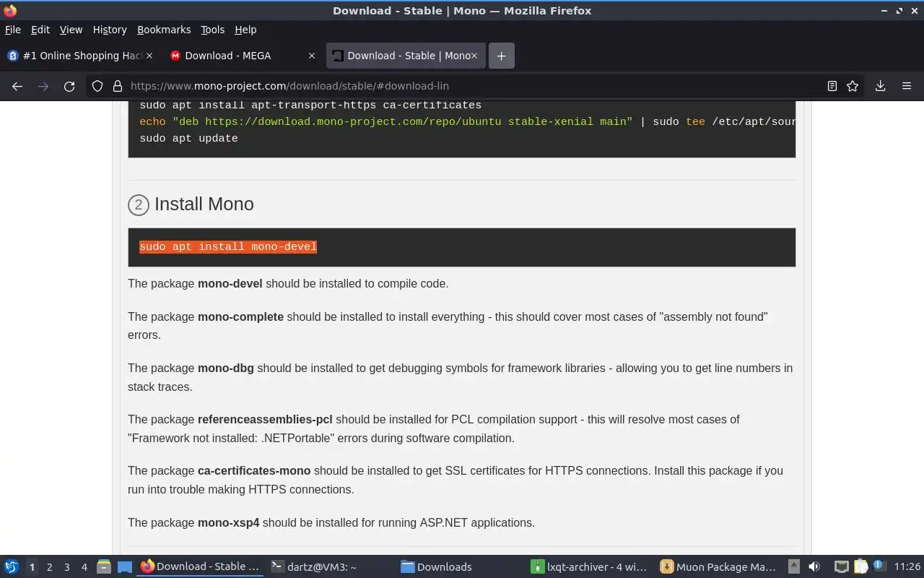Open the Edit menu
Screen dimensions: 924x578
coord(40,30)
